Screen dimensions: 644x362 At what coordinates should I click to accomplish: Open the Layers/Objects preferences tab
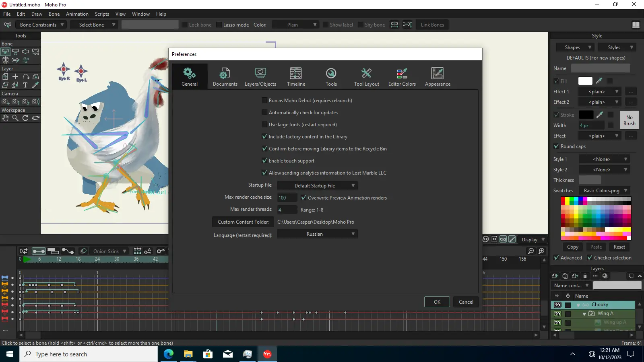(260, 76)
